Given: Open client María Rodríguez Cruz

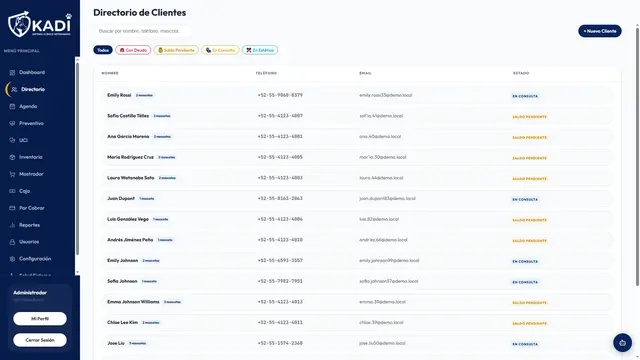Looking at the screenshot, I should (x=357, y=157).
